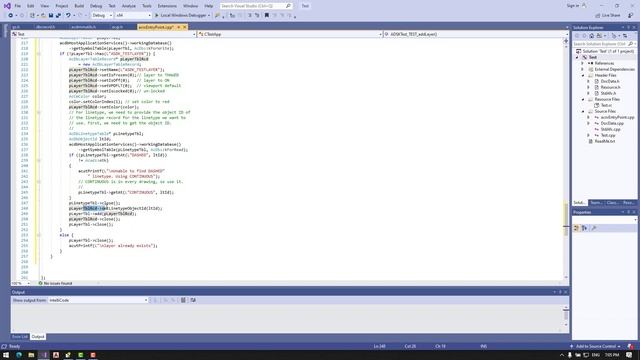
Task: Click Sign in link
Action: tap(573, 6)
